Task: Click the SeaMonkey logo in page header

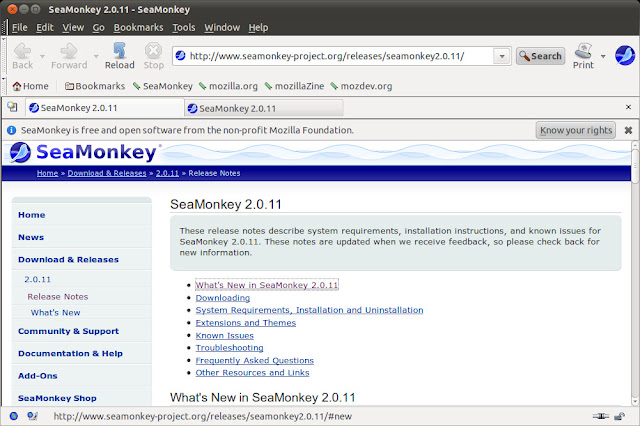Action: click(x=83, y=152)
